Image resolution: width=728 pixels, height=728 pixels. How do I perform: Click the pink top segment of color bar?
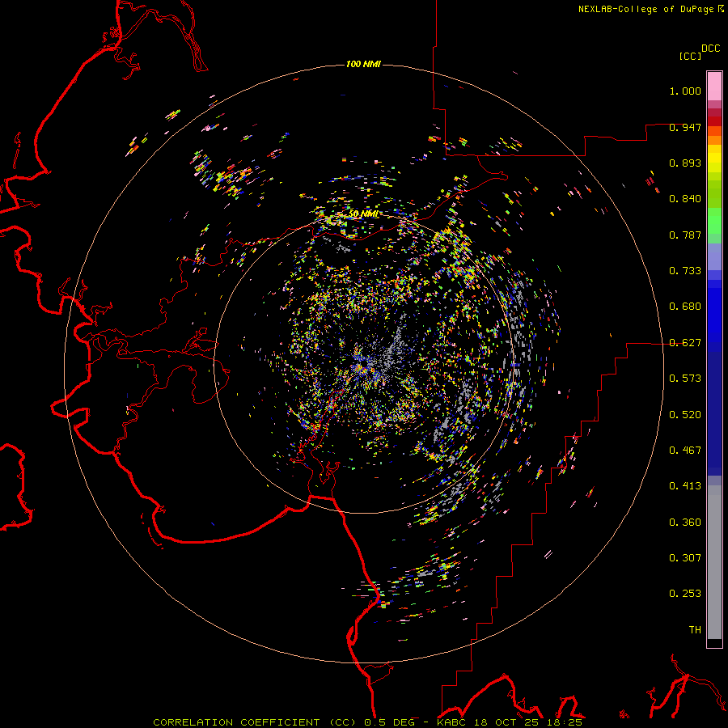[x=714, y=87]
